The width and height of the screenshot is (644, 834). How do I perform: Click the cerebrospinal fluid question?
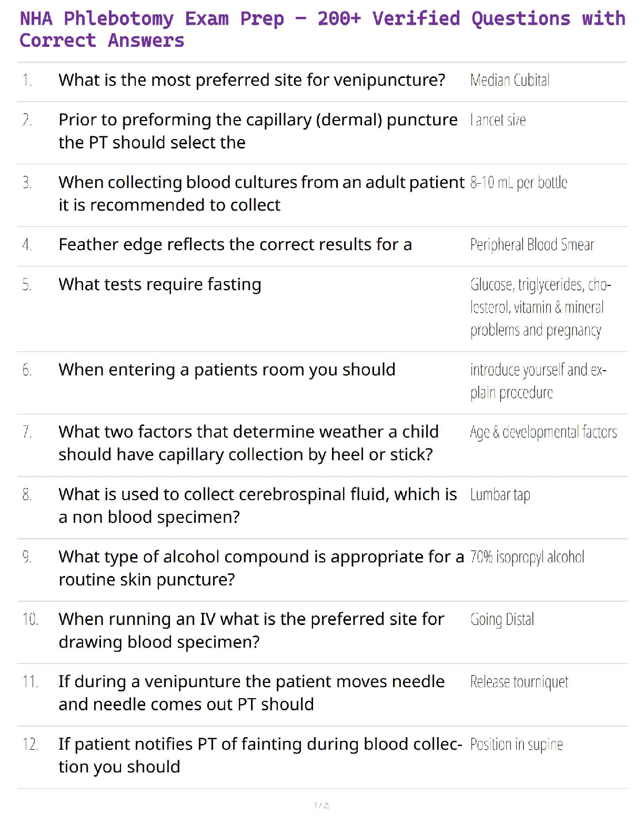(257, 505)
